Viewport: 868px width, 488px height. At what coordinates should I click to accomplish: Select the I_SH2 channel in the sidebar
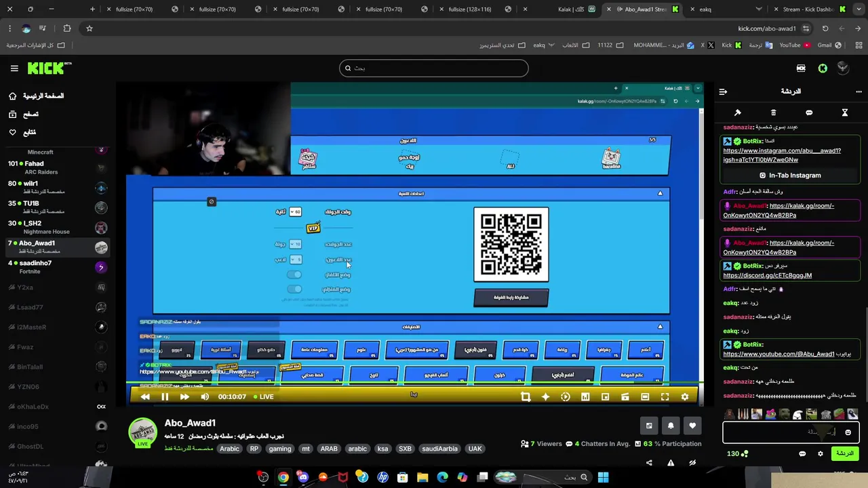pyautogui.click(x=58, y=227)
